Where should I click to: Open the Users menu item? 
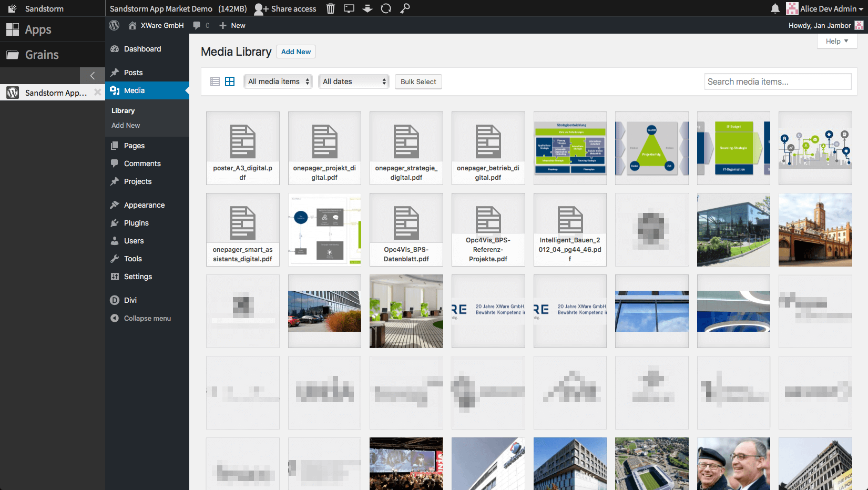coord(147,241)
